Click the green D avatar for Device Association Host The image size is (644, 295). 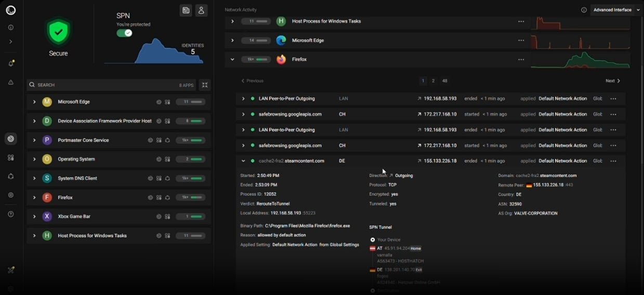47,121
